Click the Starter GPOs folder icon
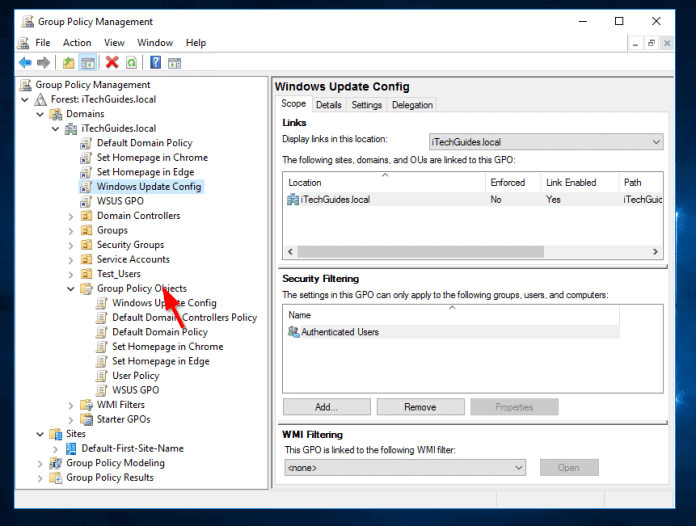 [86, 419]
